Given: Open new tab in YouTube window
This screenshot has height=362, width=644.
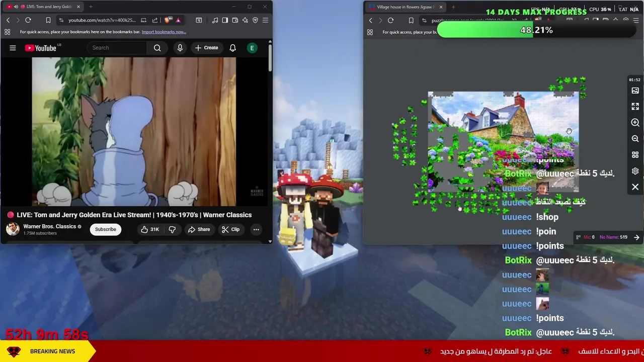Looking at the screenshot, I should point(91,7).
